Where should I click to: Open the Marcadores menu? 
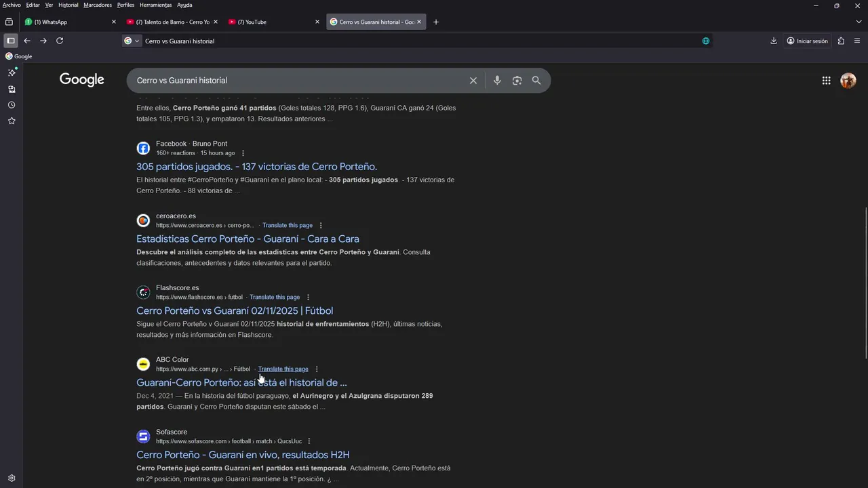(98, 5)
